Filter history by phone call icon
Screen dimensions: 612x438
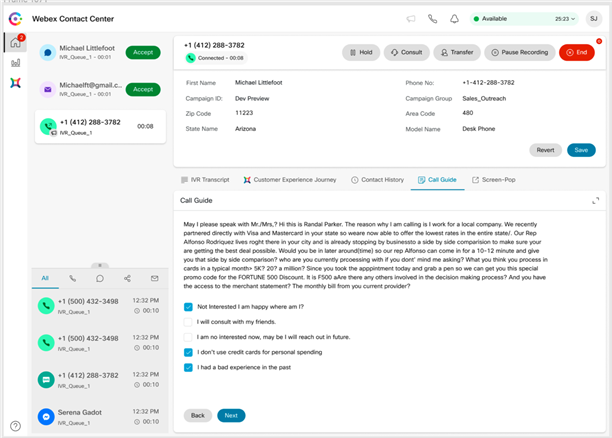point(73,278)
